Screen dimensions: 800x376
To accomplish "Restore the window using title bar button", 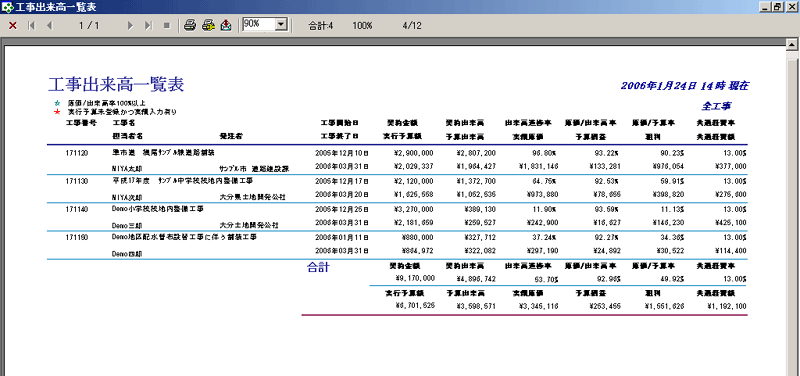I will coord(777,7).
